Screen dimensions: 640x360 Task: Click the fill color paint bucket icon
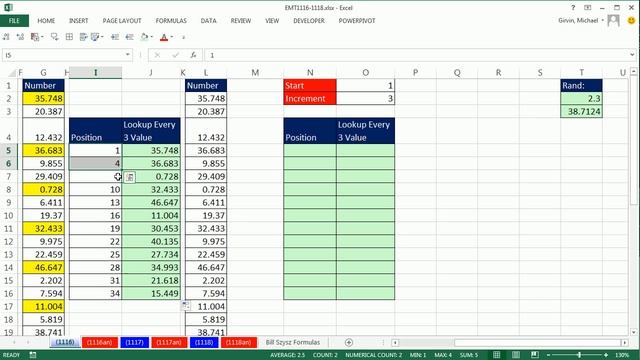(144, 37)
